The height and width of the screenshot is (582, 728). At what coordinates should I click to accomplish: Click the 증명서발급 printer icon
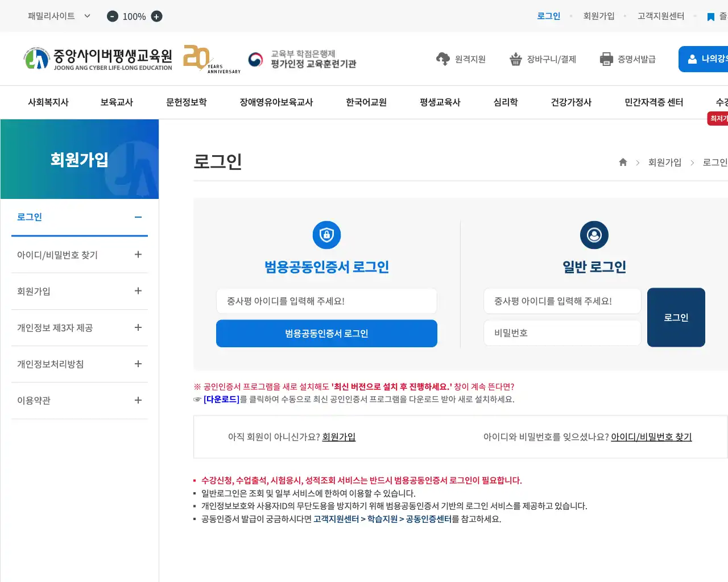pyautogui.click(x=605, y=58)
